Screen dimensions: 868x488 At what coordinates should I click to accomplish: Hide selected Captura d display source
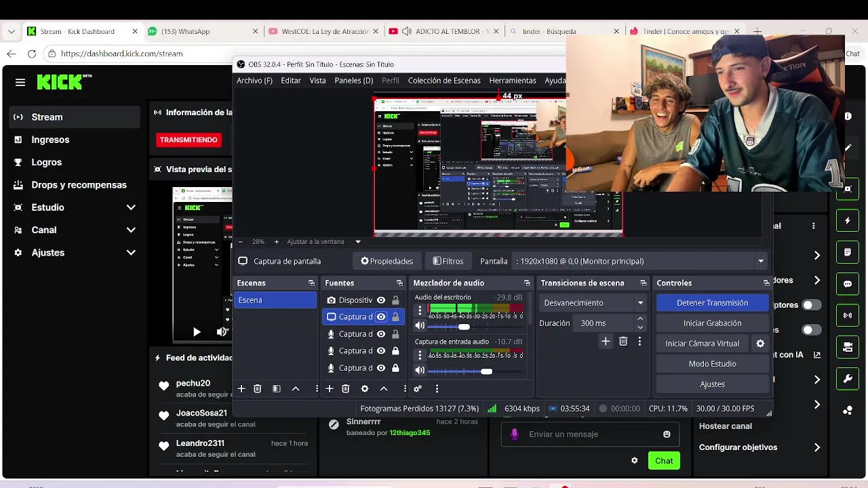point(381,317)
